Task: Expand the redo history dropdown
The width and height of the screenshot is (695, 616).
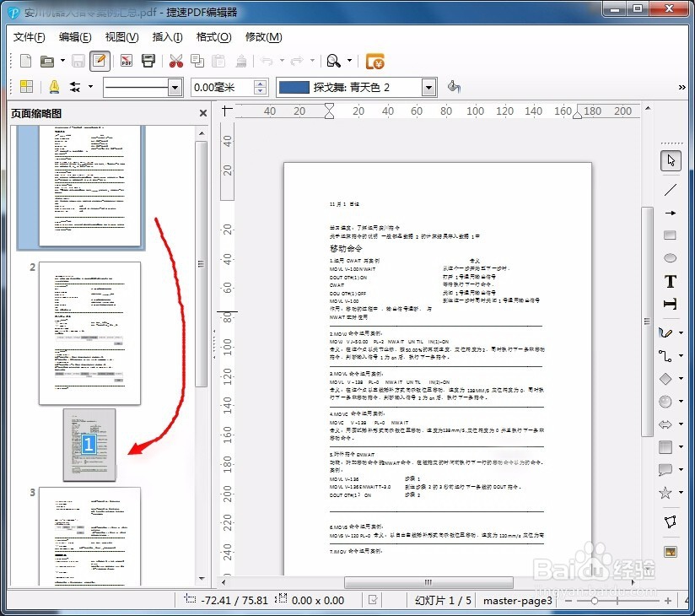Action: click(x=312, y=60)
